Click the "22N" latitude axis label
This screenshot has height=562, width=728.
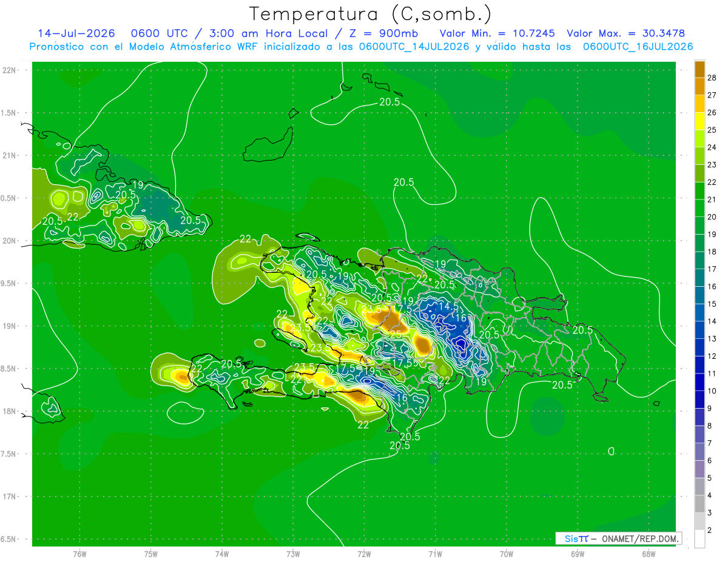tap(10, 70)
